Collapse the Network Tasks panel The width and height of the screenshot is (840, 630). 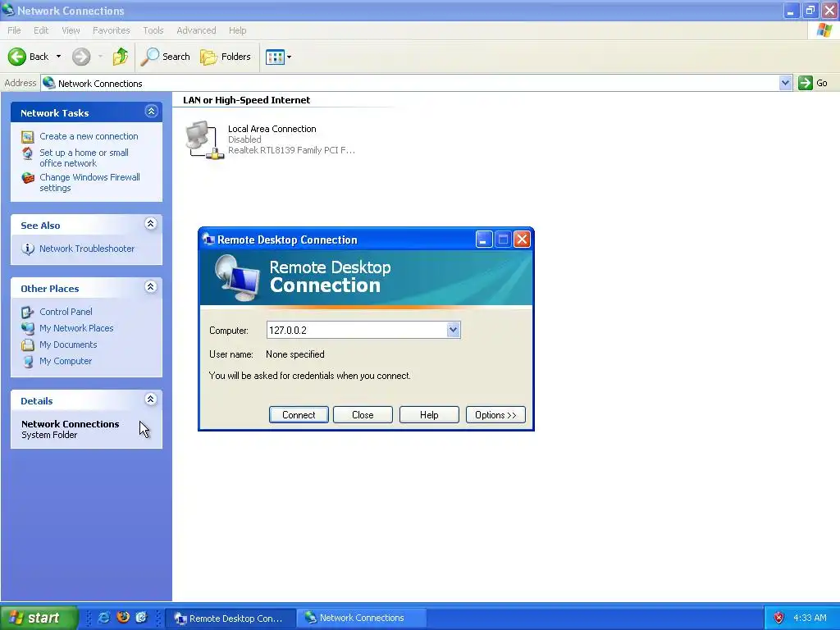pos(151,112)
